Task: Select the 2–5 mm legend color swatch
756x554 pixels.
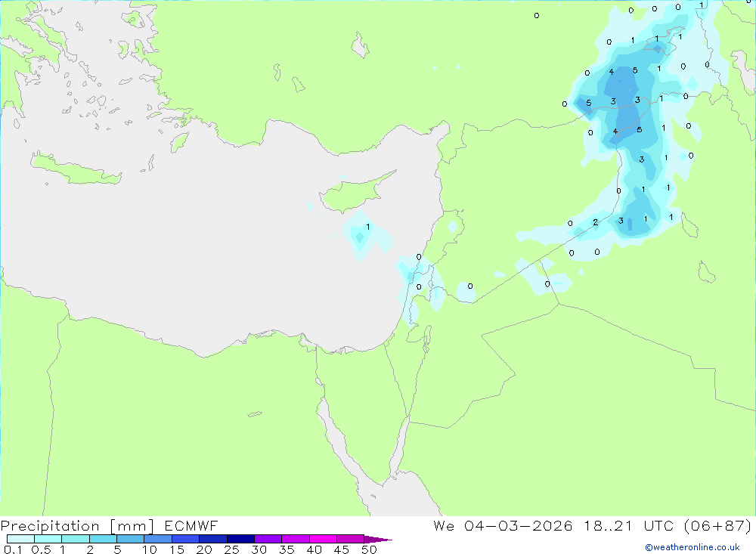Action: 103,539
